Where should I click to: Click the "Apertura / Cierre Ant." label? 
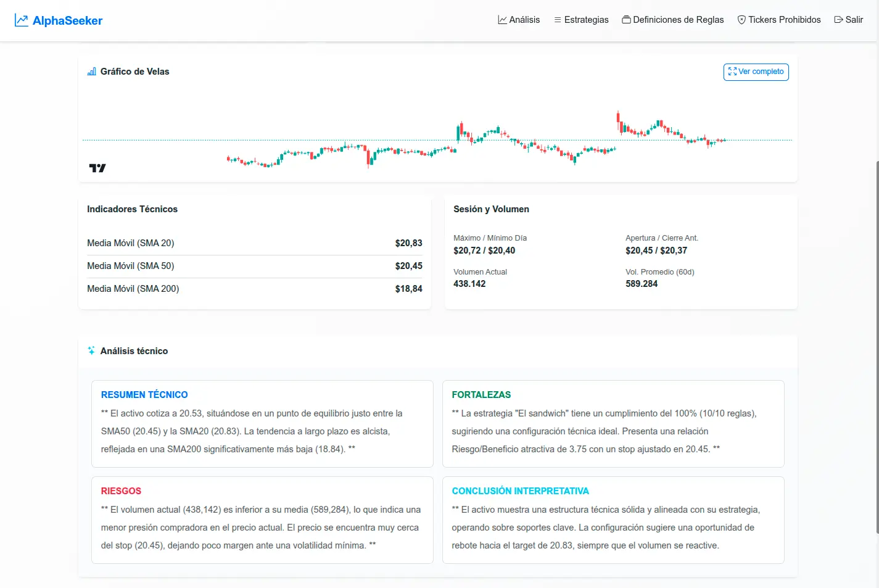pyautogui.click(x=662, y=238)
